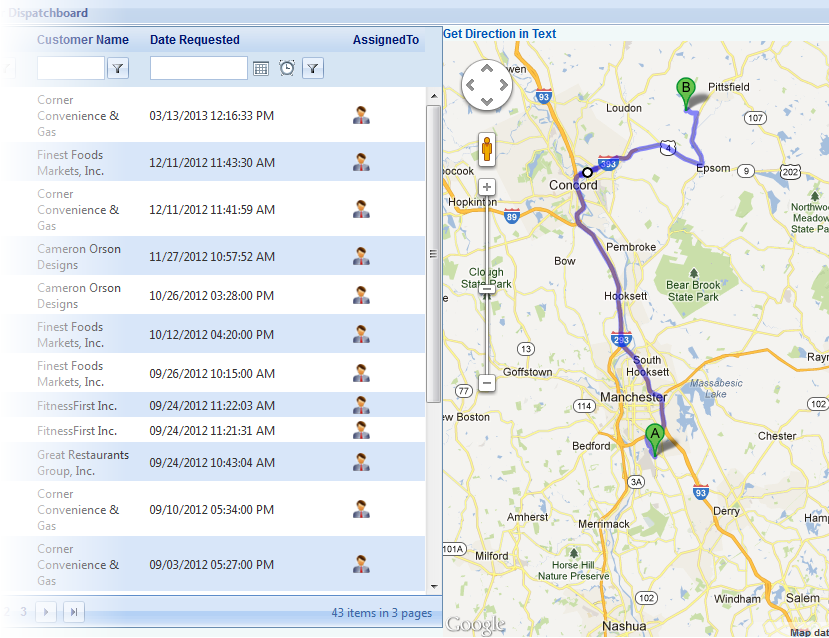This screenshot has height=638, width=829.
Task: Pan the map left with the arrow
Action: (470, 85)
